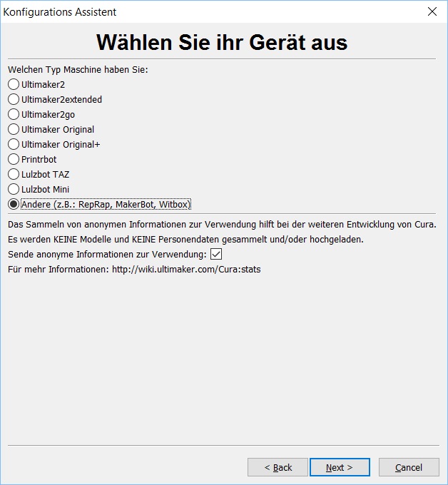This screenshot has height=485, width=448.
Task: Pick Ultimaker2go as machine type
Action: tap(14, 114)
